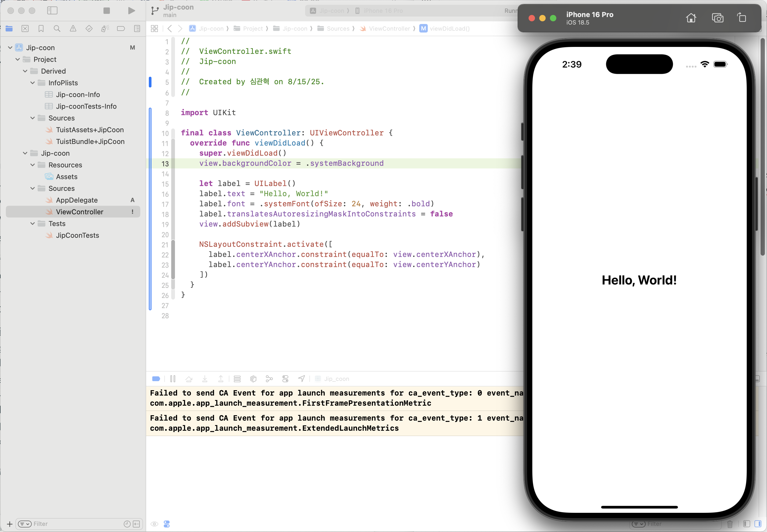Open the Find navigator magnifier icon

[57, 29]
